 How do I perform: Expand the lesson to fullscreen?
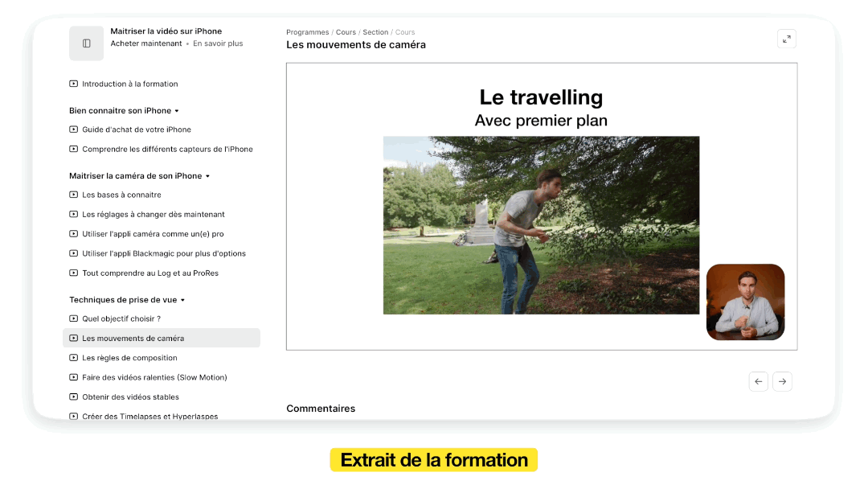[x=786, y=39]
